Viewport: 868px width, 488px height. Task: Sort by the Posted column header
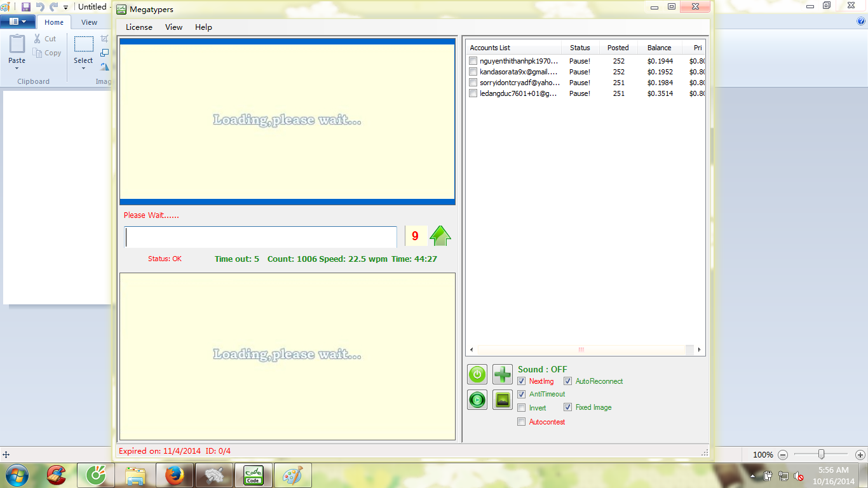tap(618, 48)
